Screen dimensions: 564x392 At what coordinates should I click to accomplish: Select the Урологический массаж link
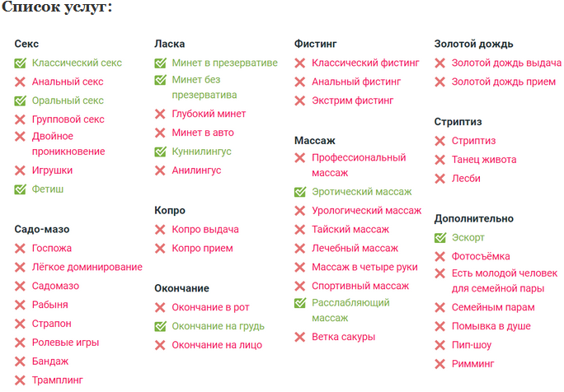tap(366, 211)
